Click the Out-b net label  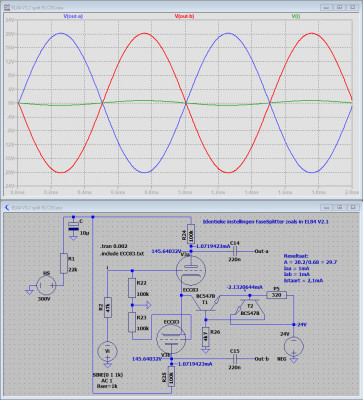pyautogui.click(x=262, y=359)
